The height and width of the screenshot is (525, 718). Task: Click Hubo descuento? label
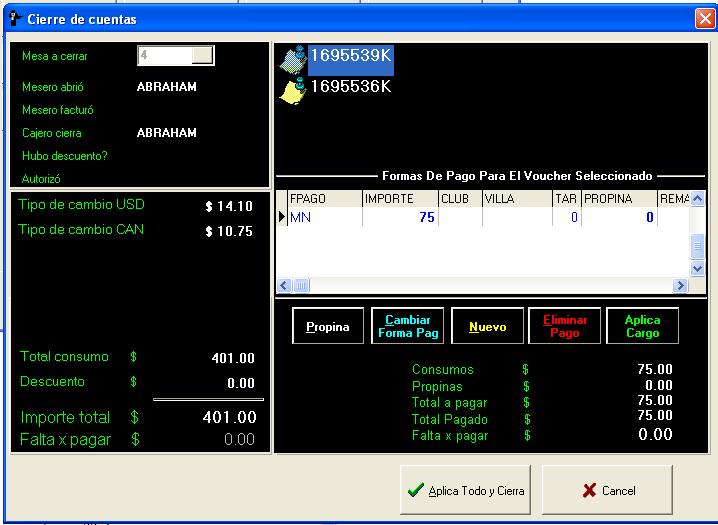tap(65, 156)
